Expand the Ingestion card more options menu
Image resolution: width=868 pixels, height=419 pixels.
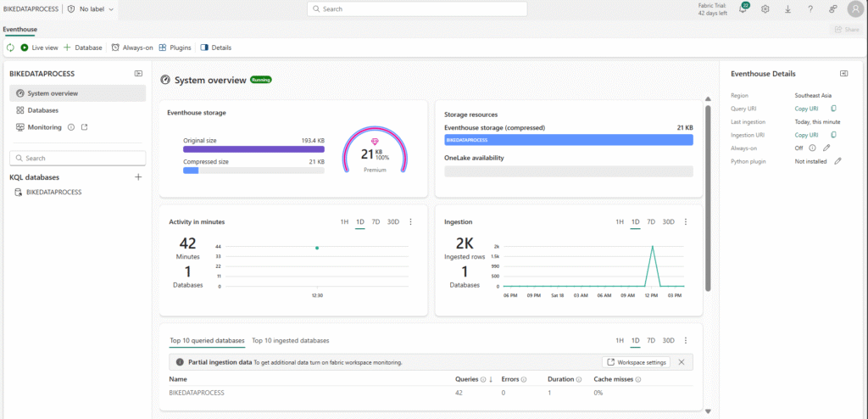click(x=686, y=221)
